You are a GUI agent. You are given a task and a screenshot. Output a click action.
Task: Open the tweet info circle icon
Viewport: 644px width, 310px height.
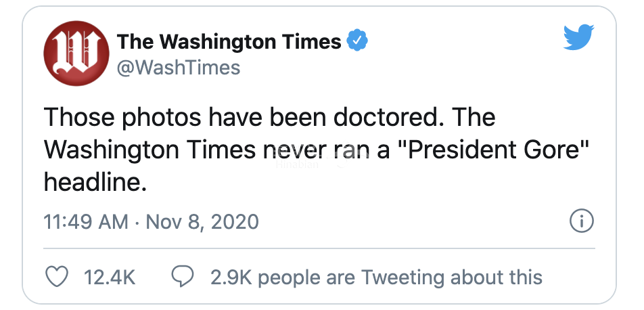[582, 221]
